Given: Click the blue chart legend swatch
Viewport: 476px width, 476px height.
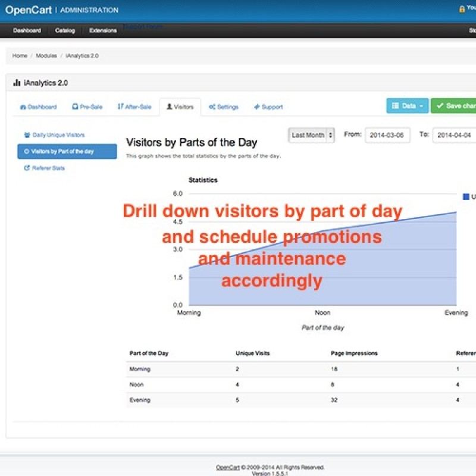Looking at the screenshot, I should click(x=466, y=196).
